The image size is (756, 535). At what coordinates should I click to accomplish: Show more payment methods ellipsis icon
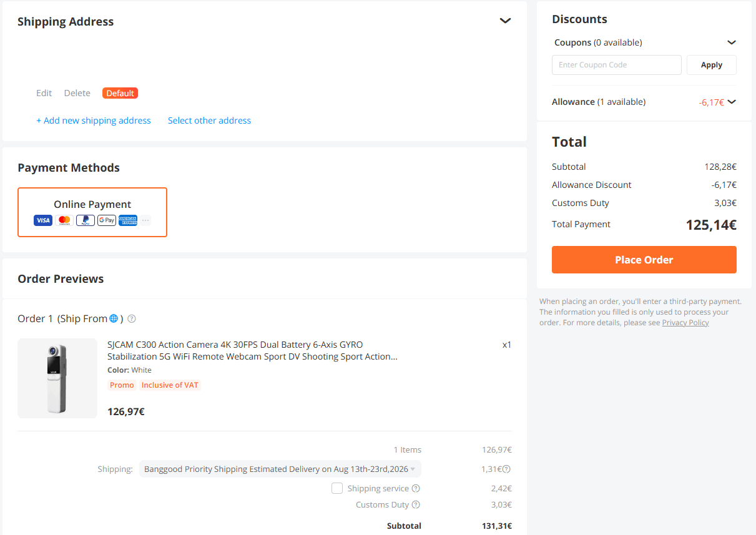point(145,220)
